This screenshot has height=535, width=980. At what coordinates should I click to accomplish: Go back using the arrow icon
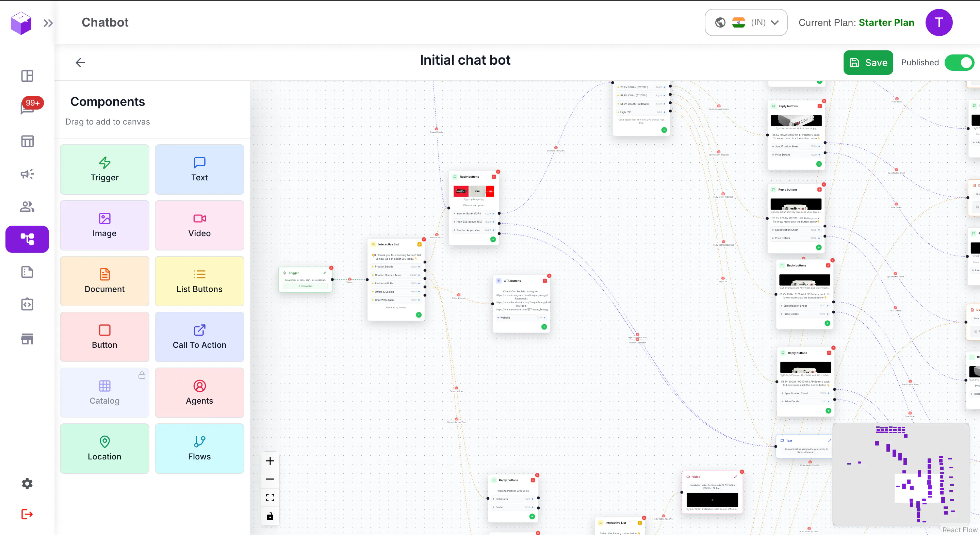(x=80, y=62)
